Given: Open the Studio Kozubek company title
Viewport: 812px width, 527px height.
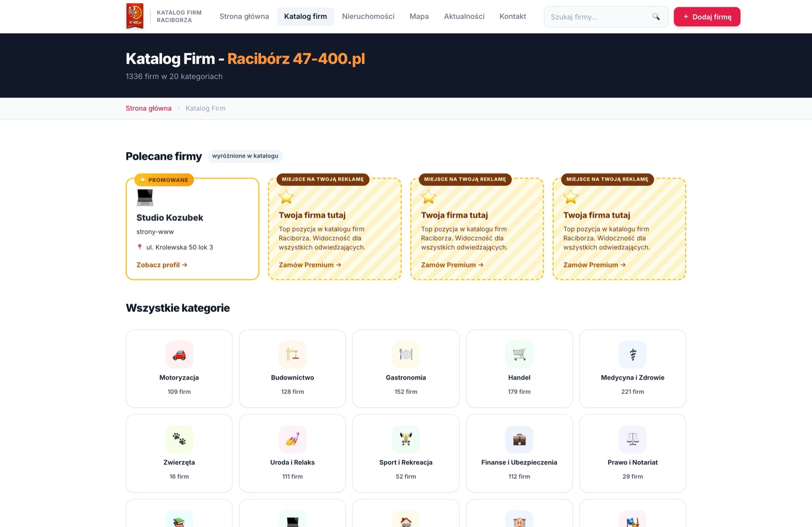Looking at the screenshot, I should tap(170, 218).
